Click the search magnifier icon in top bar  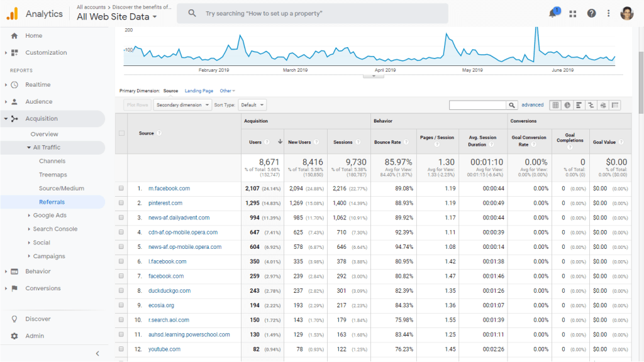(192, 13)
